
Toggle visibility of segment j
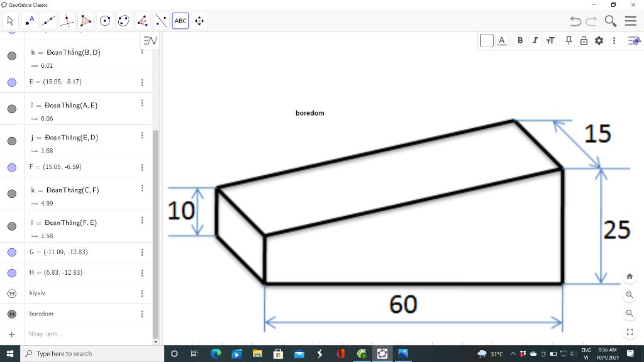(x=12, y=141)
